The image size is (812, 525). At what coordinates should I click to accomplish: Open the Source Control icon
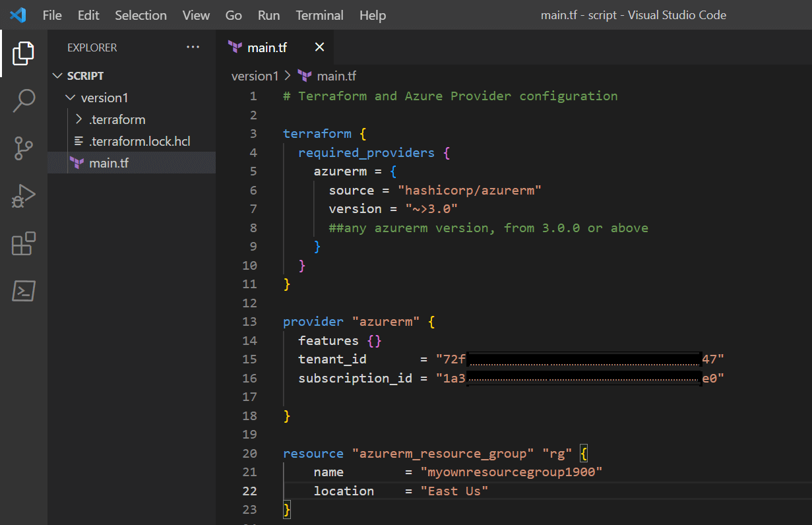pyautogui.click(x=23, y=148)
